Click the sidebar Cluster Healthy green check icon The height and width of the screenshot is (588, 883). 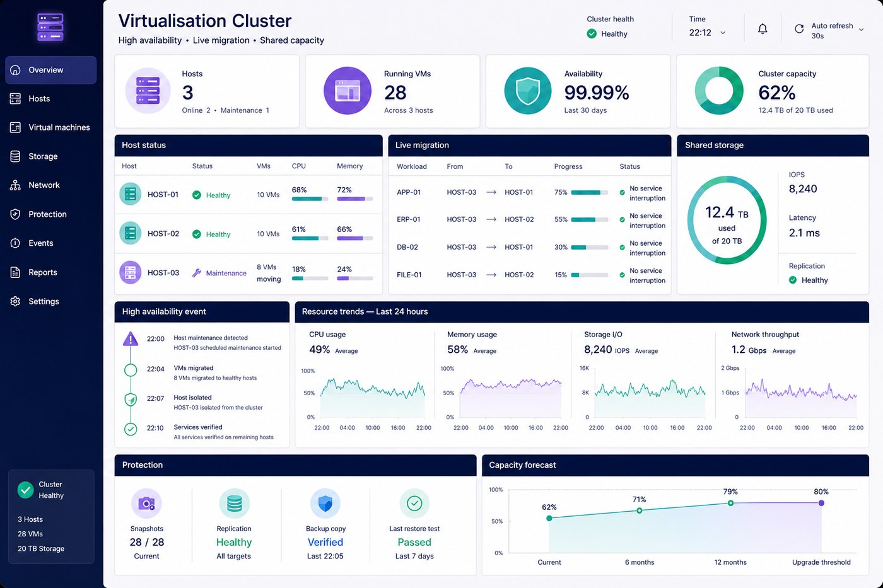[x=26, y=490]
